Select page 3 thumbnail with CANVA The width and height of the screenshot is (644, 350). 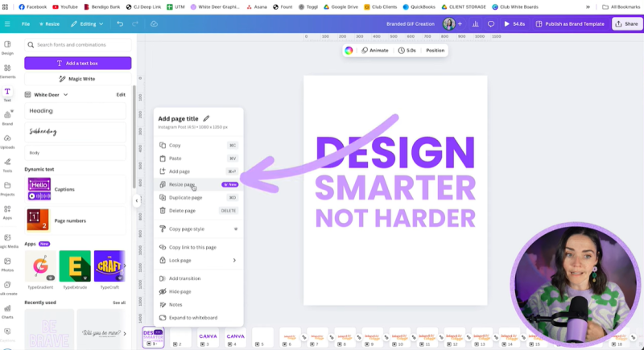pyautogui.click(x=208, y=338)
